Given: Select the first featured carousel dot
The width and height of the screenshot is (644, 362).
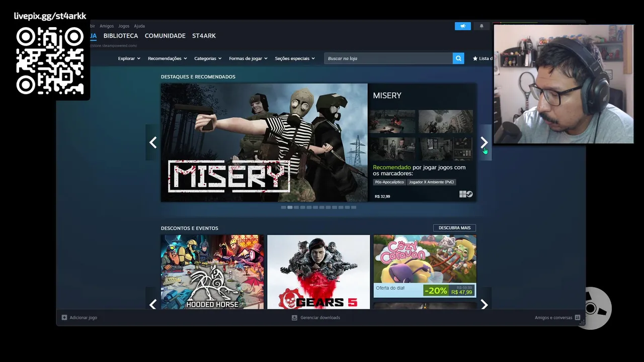Looking at the screenshot, I should (x=283, y=207).
